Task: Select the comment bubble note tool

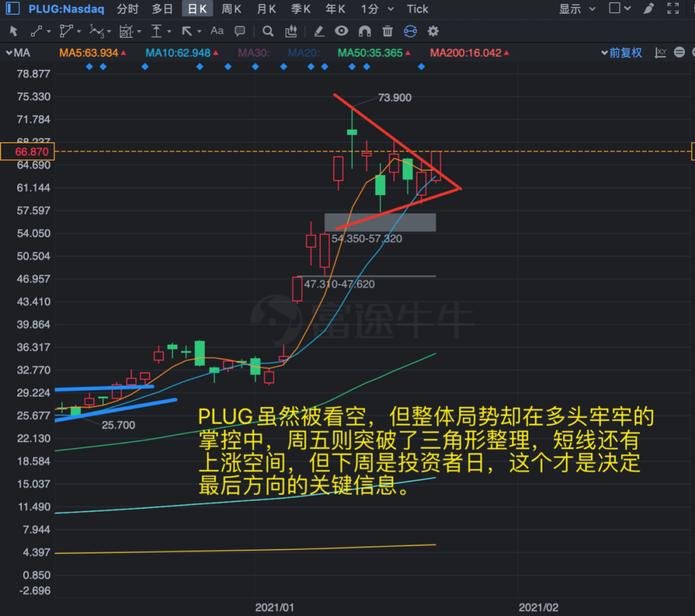Action: pos(240,31)
